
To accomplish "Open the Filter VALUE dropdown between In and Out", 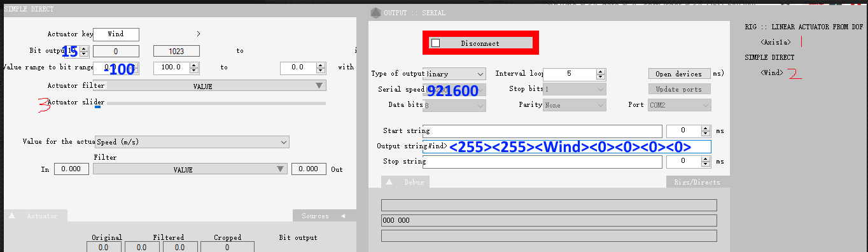I will click(190, 169).
